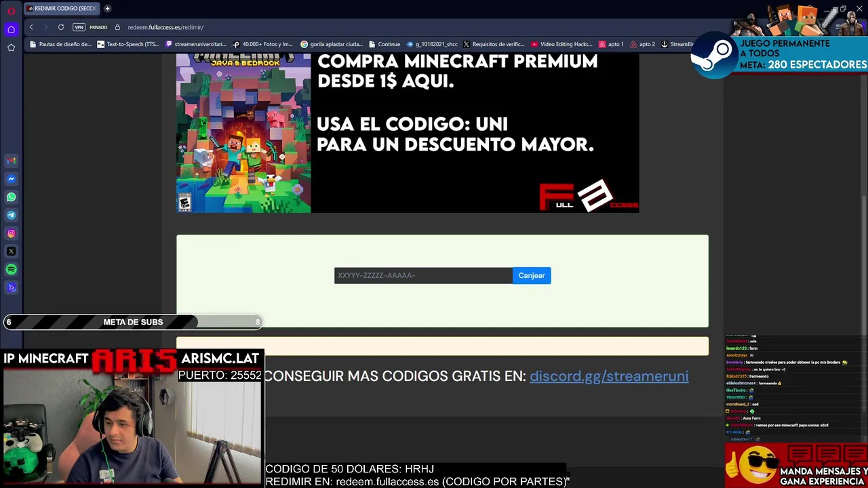
Task: Open the discord.gg/streameruni link
Action: tap(609, 376)
